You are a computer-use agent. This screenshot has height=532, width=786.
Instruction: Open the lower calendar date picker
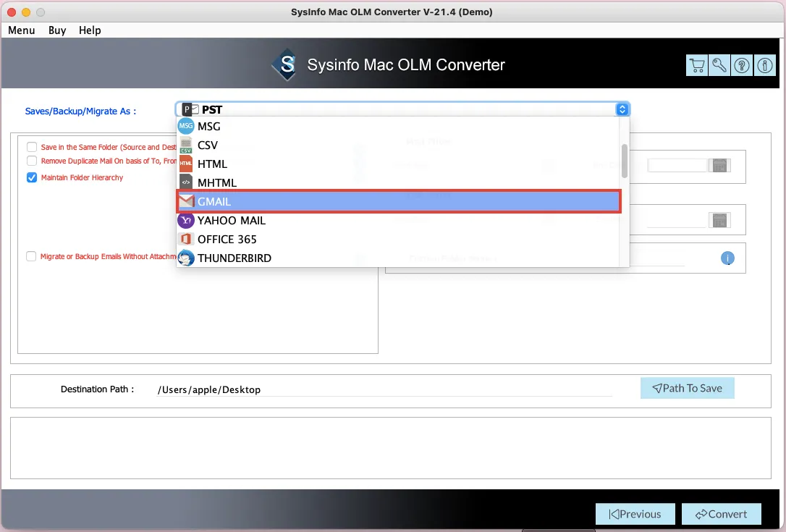pos(719,220)
